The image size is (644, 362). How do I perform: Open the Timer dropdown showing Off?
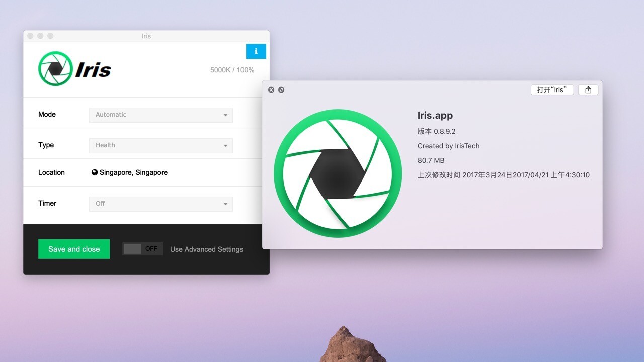pos(161,204)
